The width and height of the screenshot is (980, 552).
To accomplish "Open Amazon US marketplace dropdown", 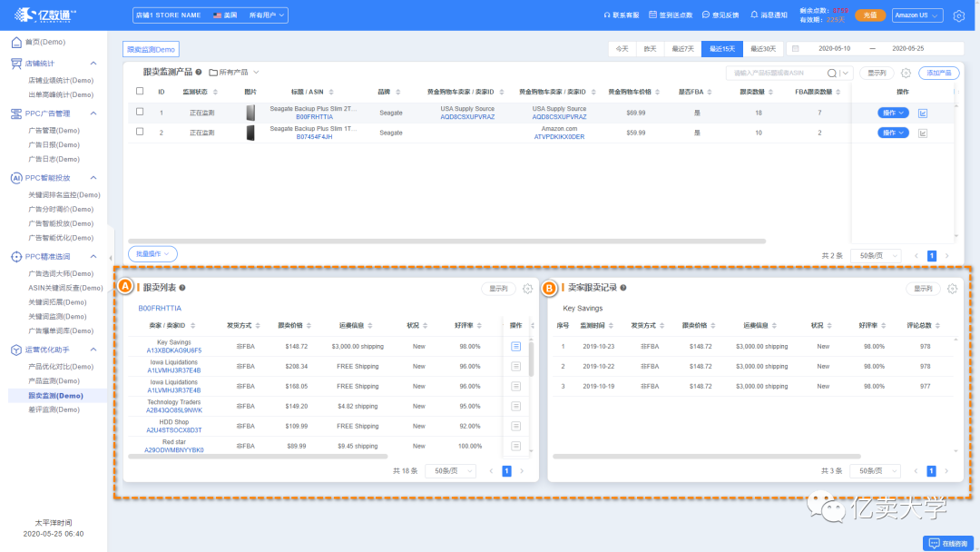I will point(916,15).
